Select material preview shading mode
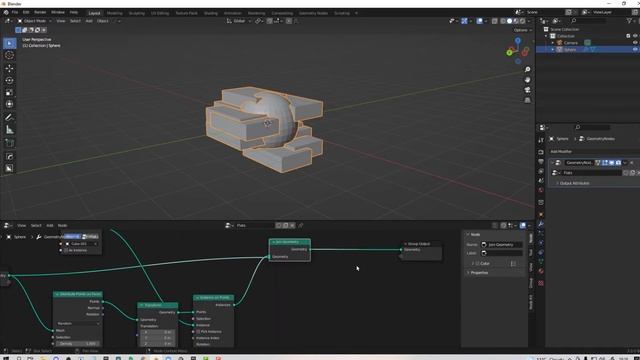 pos(516,21)
